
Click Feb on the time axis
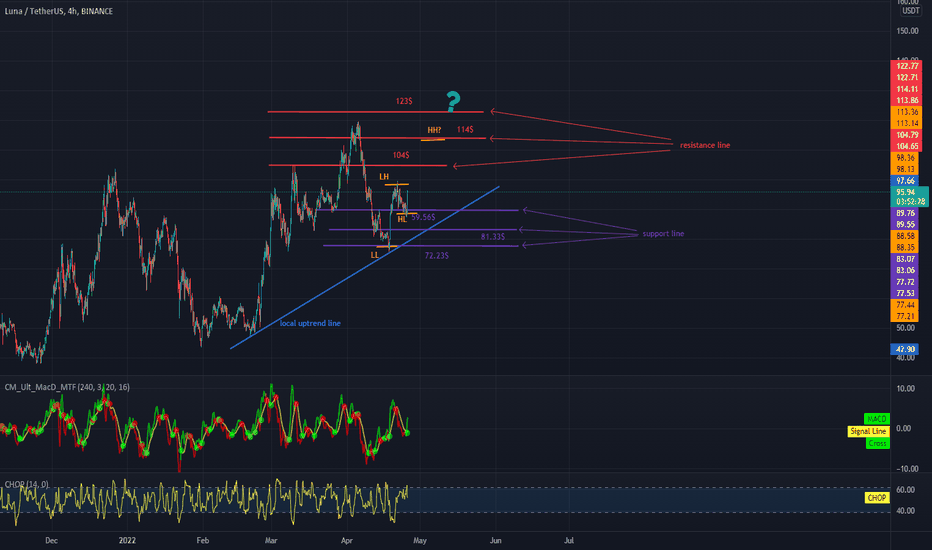click(203, 540)
